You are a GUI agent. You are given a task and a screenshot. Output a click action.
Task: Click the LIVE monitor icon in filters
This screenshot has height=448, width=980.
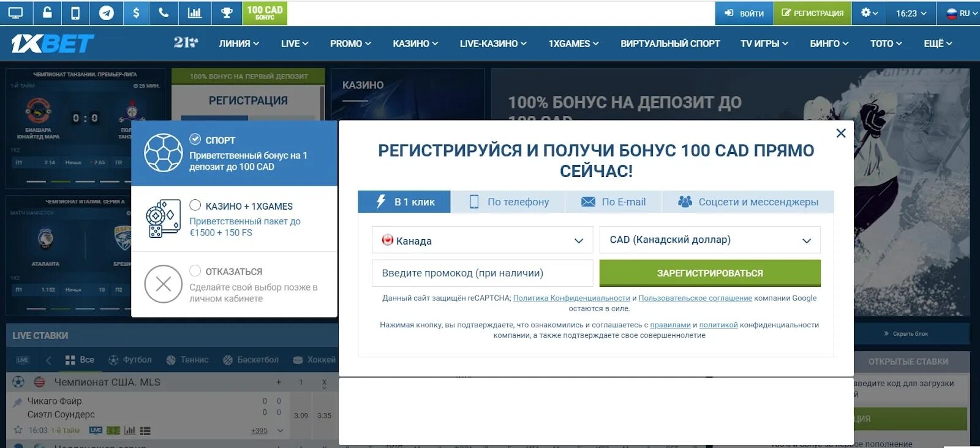pos(23,360)
